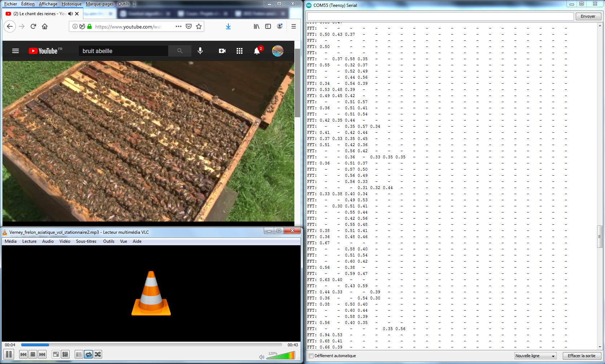Open the Historique menu in Firefox

coord(71,4)
